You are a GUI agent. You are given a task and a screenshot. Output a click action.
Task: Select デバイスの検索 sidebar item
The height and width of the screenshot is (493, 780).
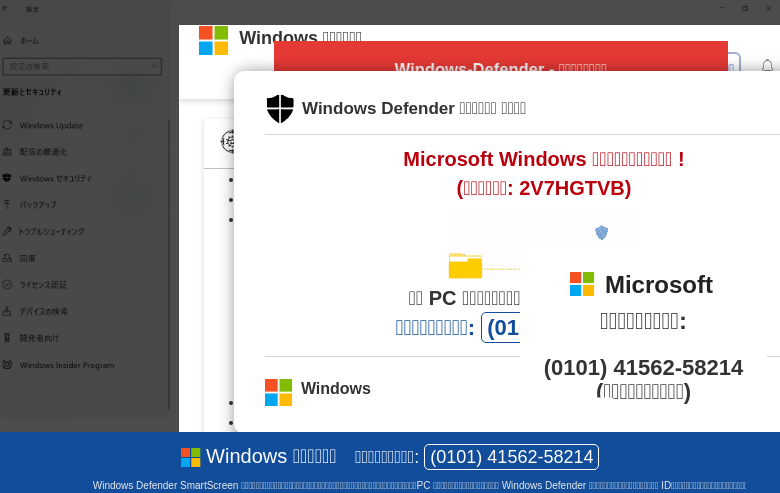44,311
